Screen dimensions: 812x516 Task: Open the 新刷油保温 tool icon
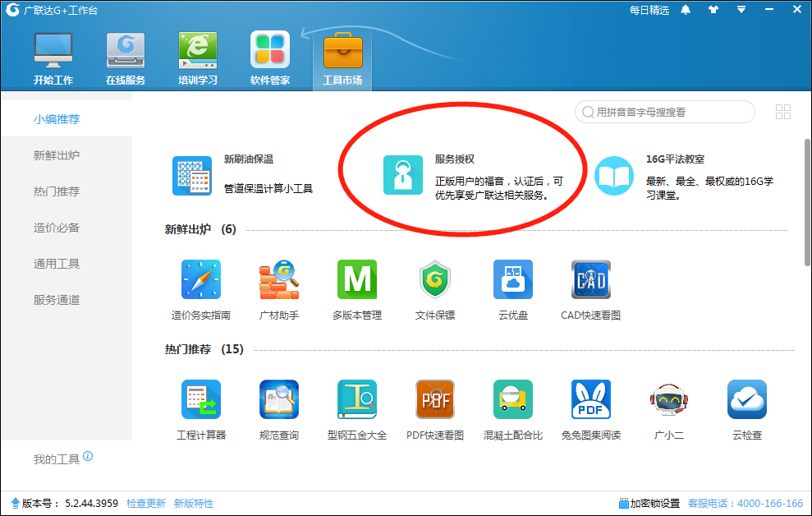(x=192, y=176)
